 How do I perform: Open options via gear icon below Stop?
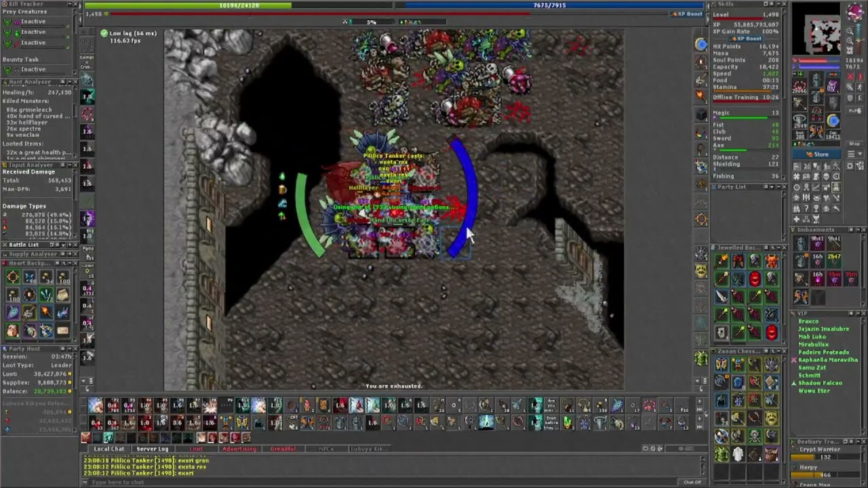coord(850,166)
